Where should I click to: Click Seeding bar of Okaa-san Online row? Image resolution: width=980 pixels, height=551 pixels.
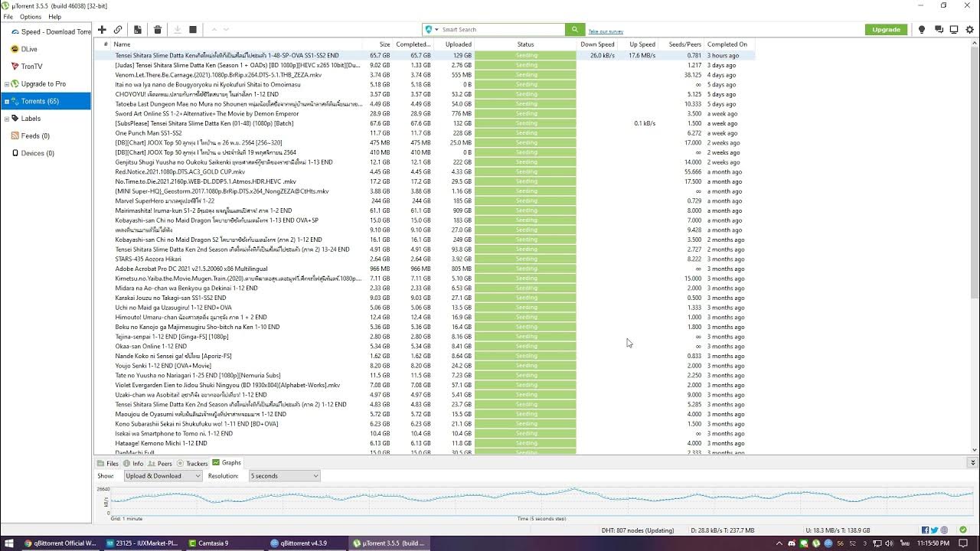click(x=526, y=347)
